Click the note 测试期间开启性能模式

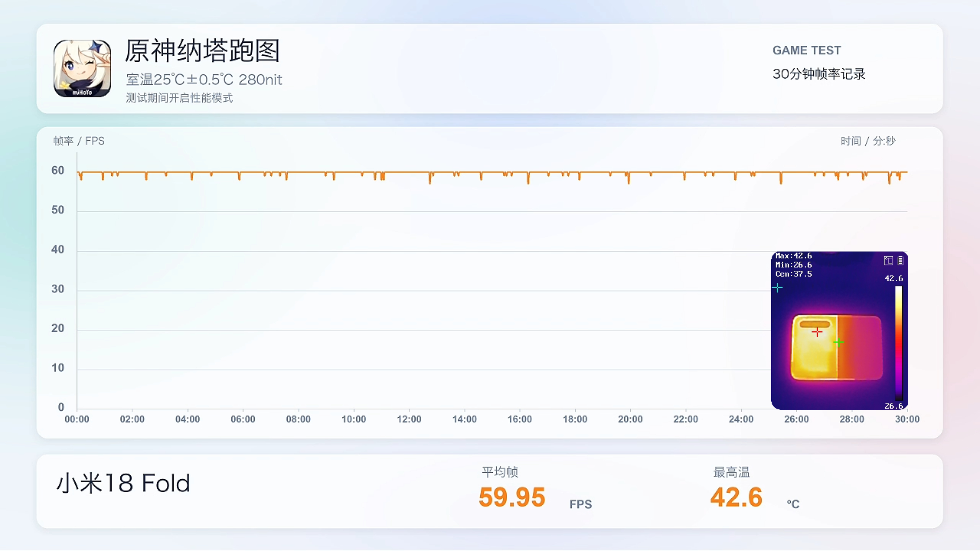point(179,98)
